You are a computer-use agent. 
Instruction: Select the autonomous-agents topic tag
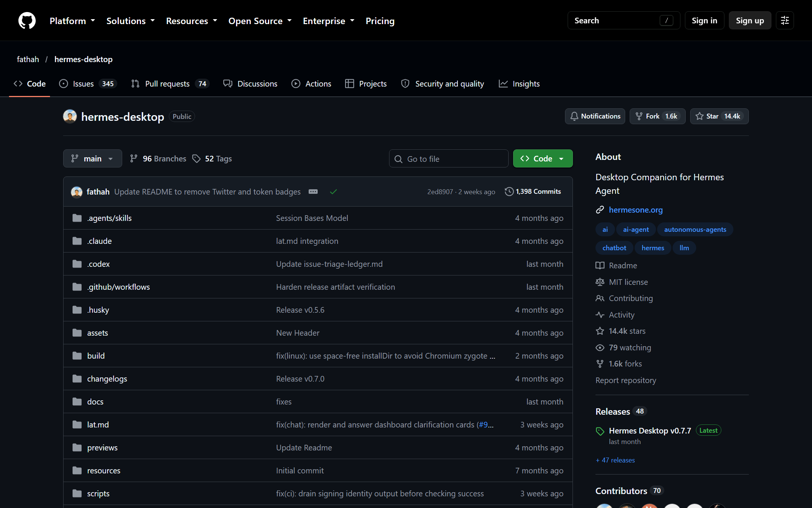click(x=695, y=229)
